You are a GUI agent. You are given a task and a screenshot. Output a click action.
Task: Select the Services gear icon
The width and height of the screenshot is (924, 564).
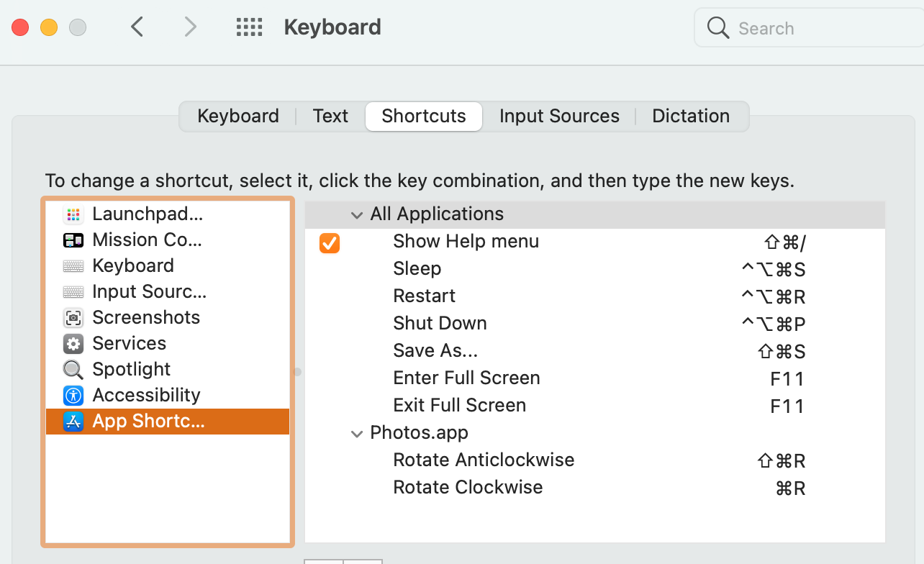[x=73, y=344]
